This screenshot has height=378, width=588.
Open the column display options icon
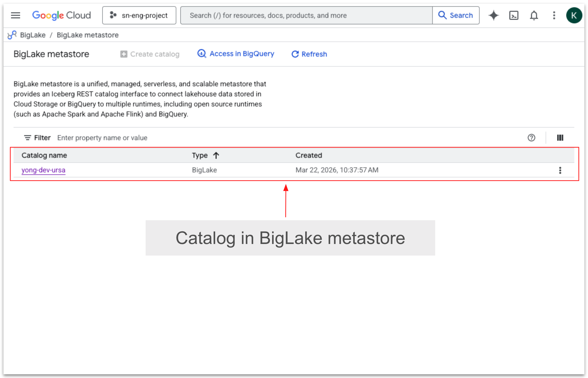(x=560, y=138)
